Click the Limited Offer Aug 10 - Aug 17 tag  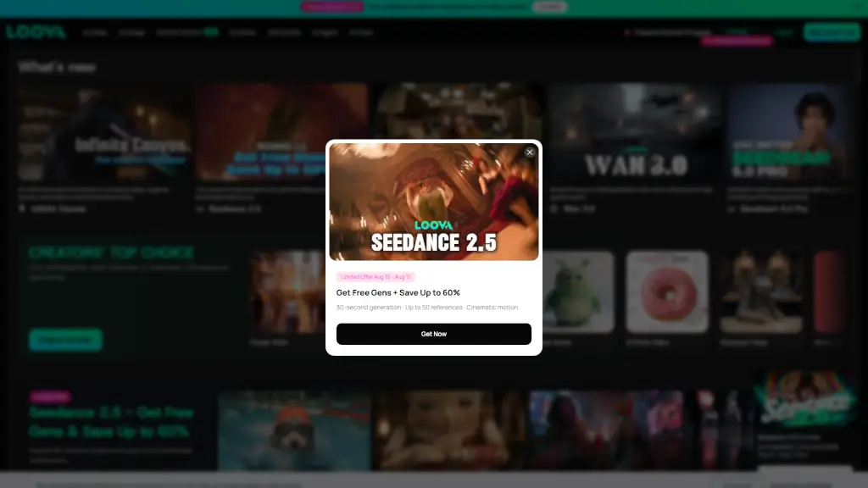376,277
